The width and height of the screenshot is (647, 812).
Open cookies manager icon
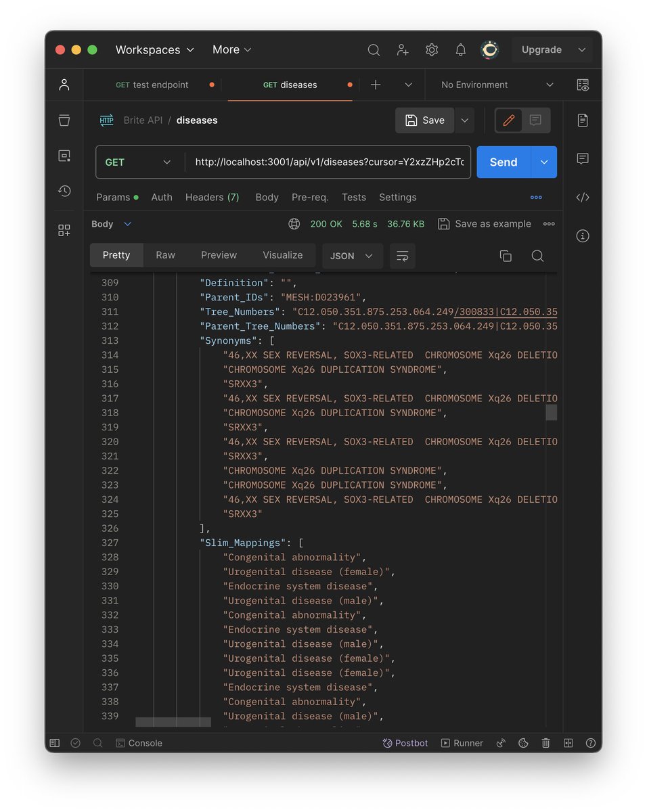(523, 743)
